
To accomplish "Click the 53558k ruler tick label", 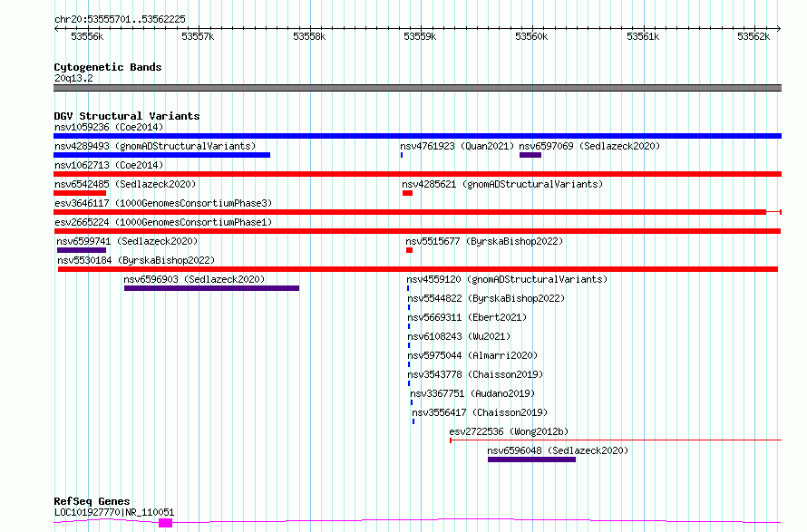I will [x=309, y=36].
